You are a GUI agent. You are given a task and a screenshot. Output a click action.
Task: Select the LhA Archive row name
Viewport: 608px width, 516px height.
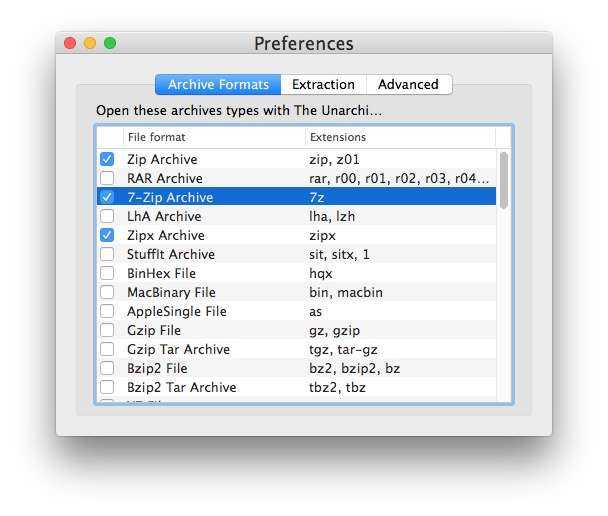coord(164,216)
